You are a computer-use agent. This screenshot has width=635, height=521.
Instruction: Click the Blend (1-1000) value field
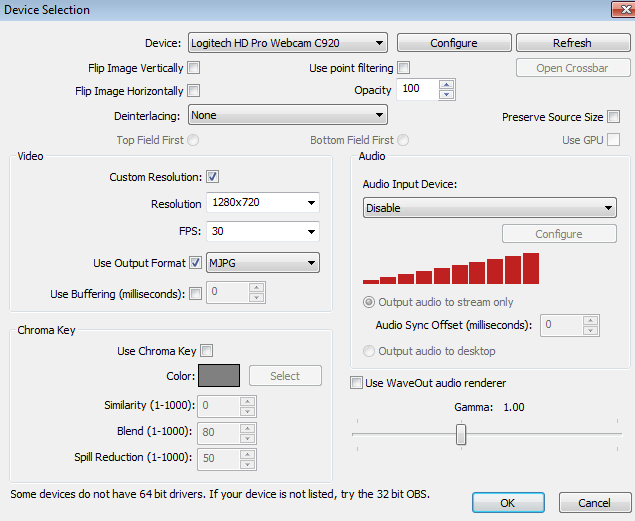(219, 433)
